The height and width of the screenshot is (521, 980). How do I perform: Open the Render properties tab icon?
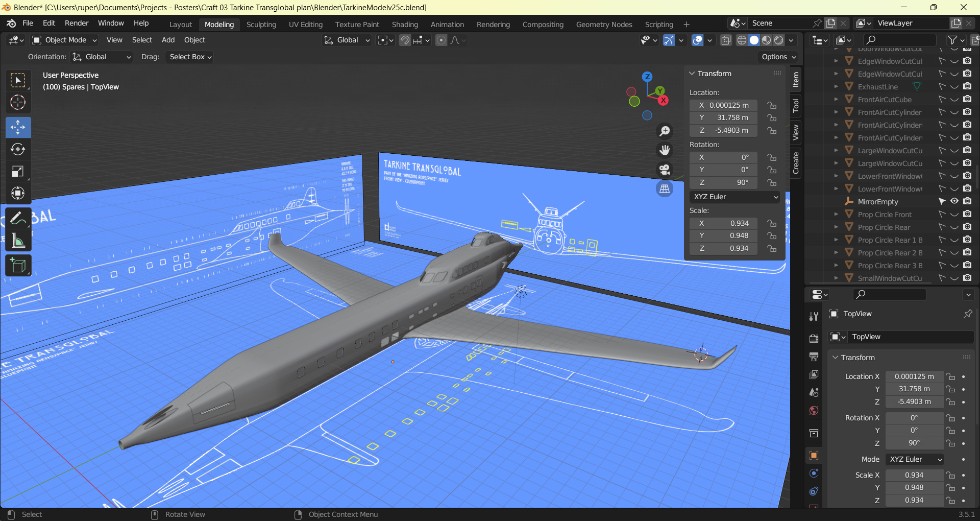point(814,338)
